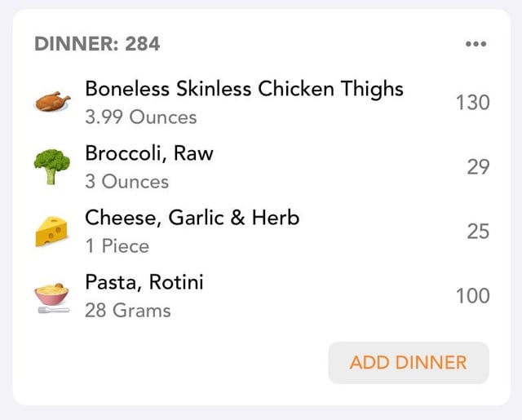The width and height of the screenshot is (522, 420).
Task: Open the three-dot dinner options menu
Action: point(476,44)
